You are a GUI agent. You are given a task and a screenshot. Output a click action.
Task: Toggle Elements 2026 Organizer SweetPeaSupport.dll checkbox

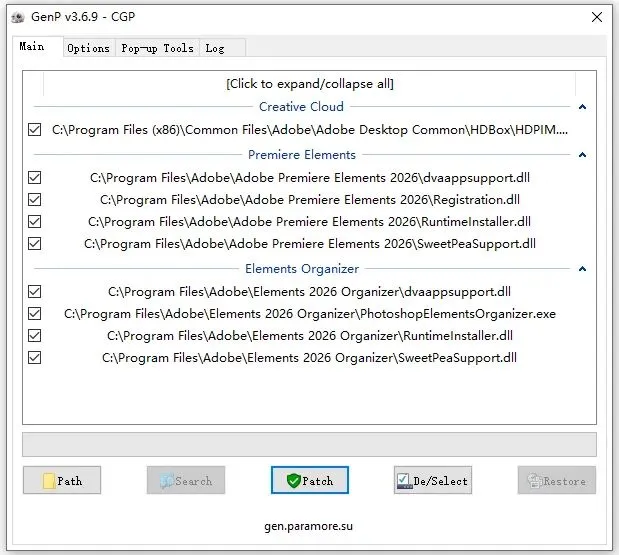tap(34, 358)
